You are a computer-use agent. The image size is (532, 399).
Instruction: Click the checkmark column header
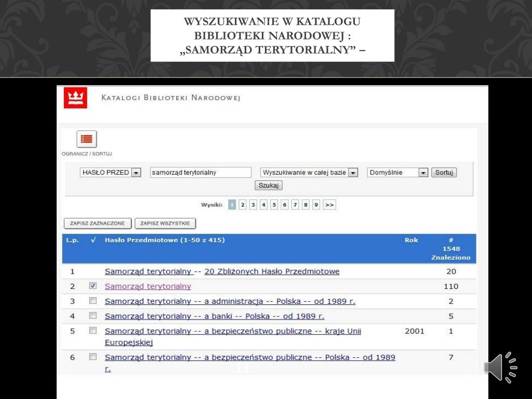94,240
